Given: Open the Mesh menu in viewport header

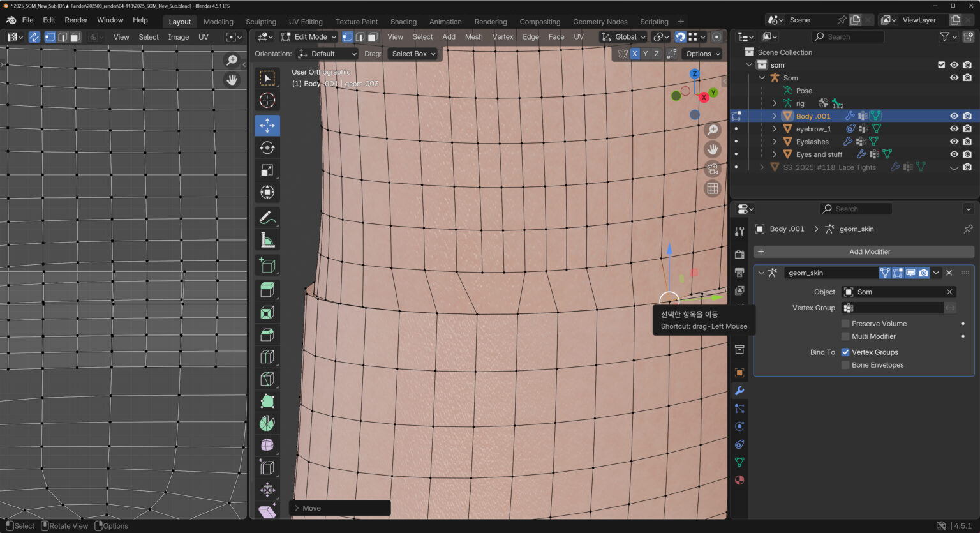Looking at the screenshot, I should point(473,37).
